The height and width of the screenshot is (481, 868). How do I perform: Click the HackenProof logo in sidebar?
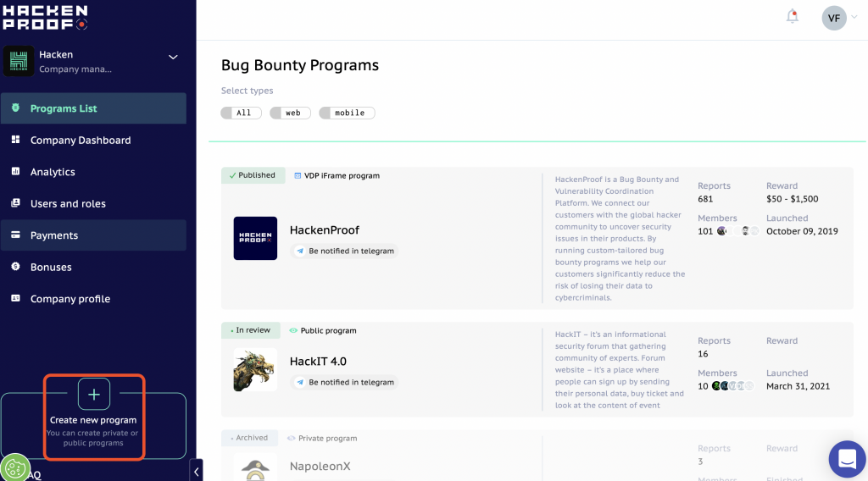coord(46,17)
